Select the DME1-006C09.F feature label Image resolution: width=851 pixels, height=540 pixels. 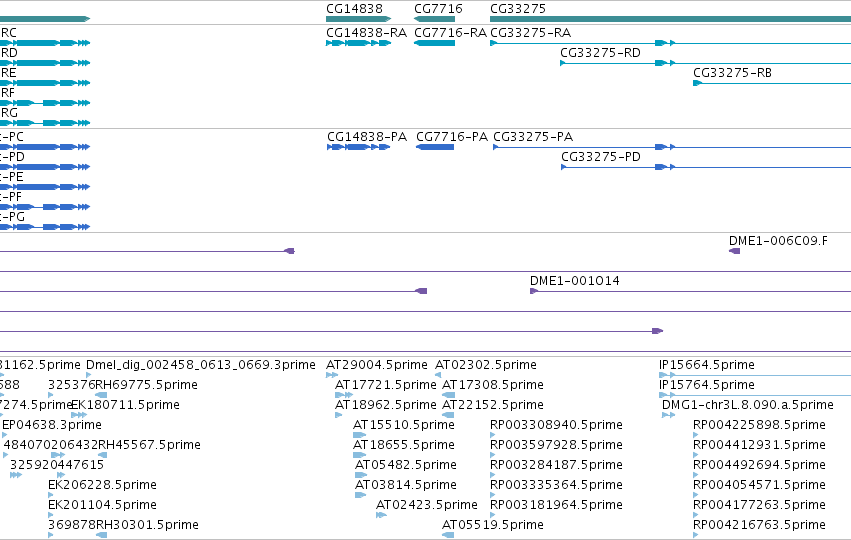[x=778, y=240]
